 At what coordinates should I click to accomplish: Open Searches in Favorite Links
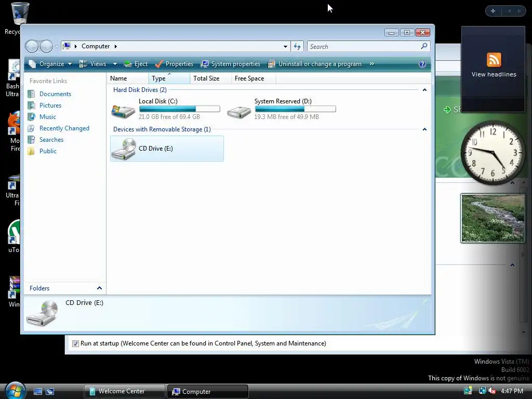pos(51,140)
